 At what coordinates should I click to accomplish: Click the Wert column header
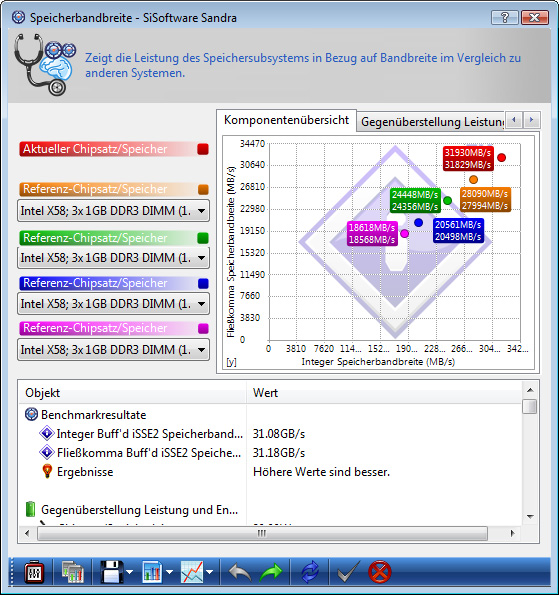click(x=384, y=393)
